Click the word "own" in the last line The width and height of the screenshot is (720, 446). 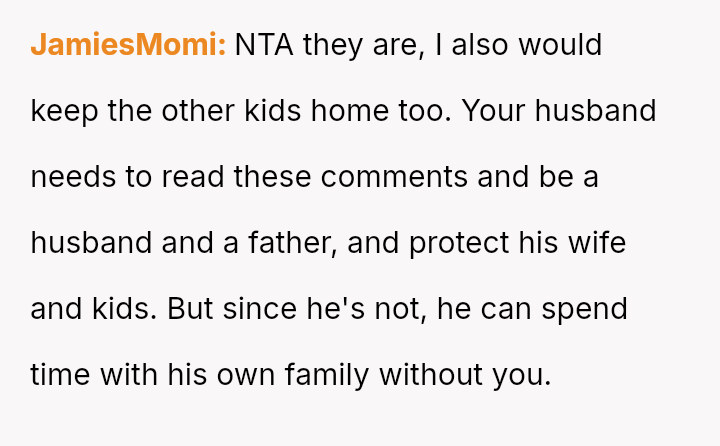pyautogui.click(x=248, y=375)
